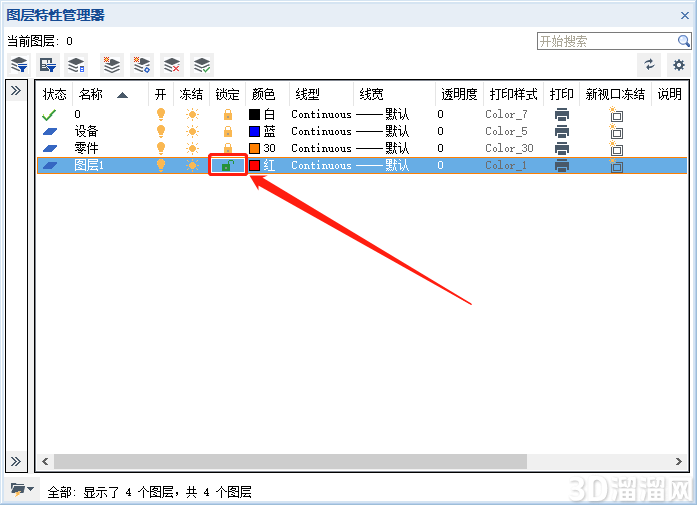Open the filter dropdown in status bar

[x=21, y=489]
